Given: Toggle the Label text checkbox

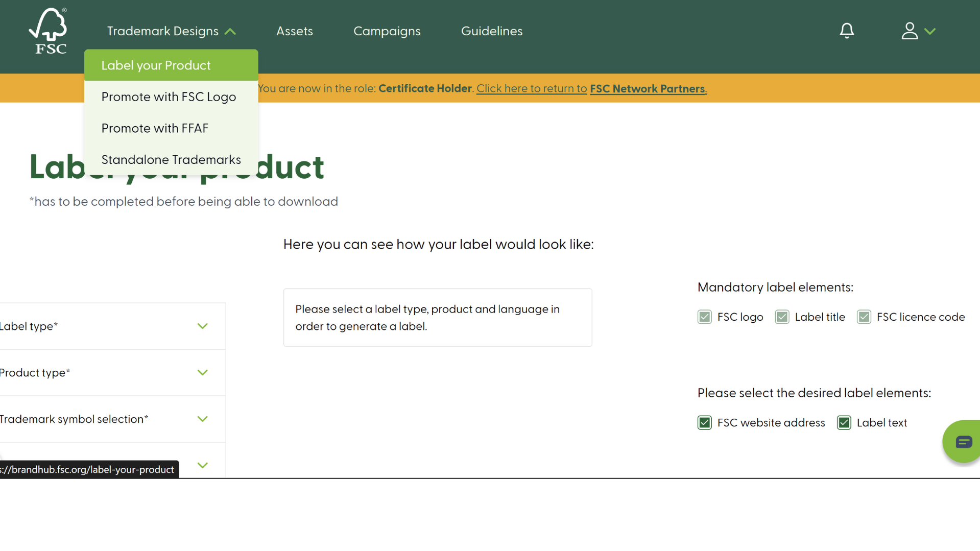Looking at the screenshot, I should pyautogui.click(x=844, y=423).
